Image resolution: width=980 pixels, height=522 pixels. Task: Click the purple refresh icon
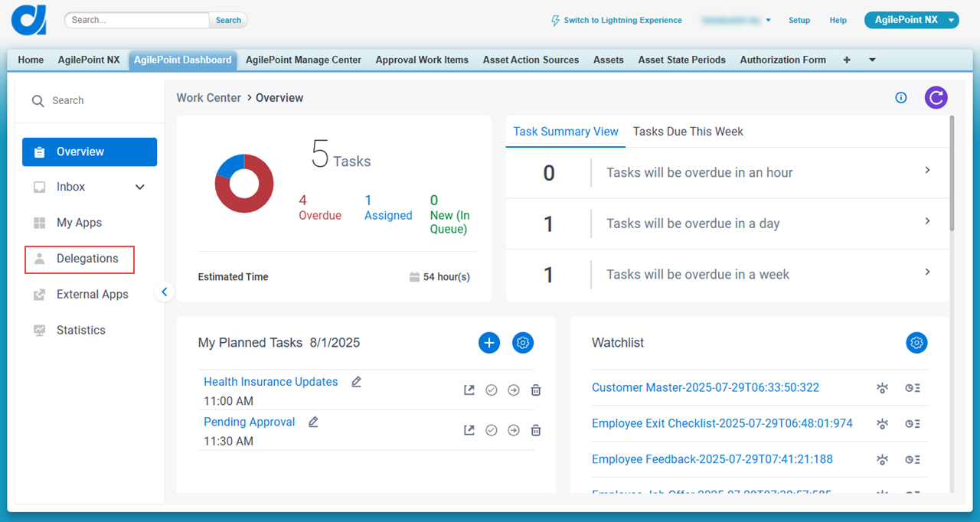coord(936,97)
